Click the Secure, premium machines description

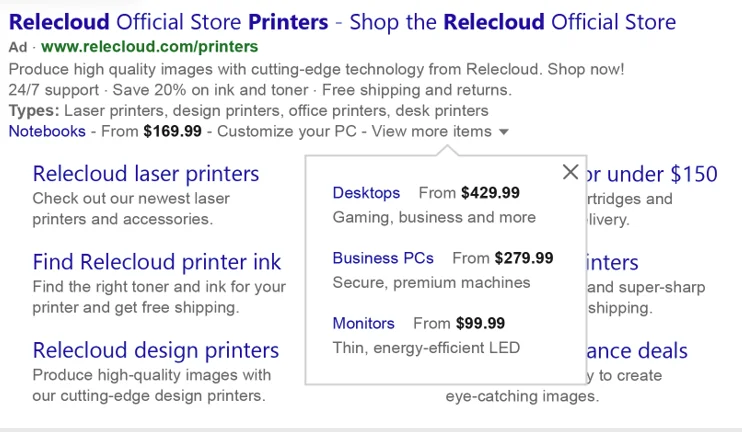click(x=431, y=283)
